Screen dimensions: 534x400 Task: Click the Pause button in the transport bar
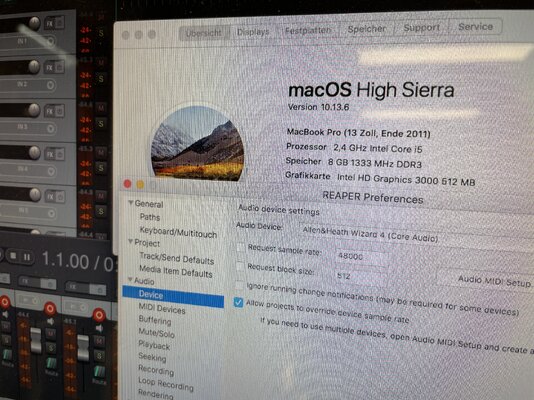pos(27,257)
